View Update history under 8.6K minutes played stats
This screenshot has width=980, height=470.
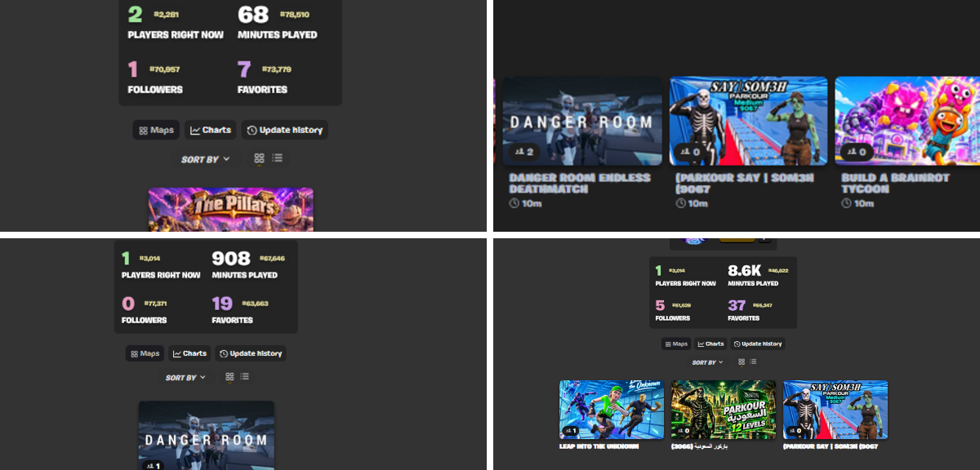click(x=758, y=344)
